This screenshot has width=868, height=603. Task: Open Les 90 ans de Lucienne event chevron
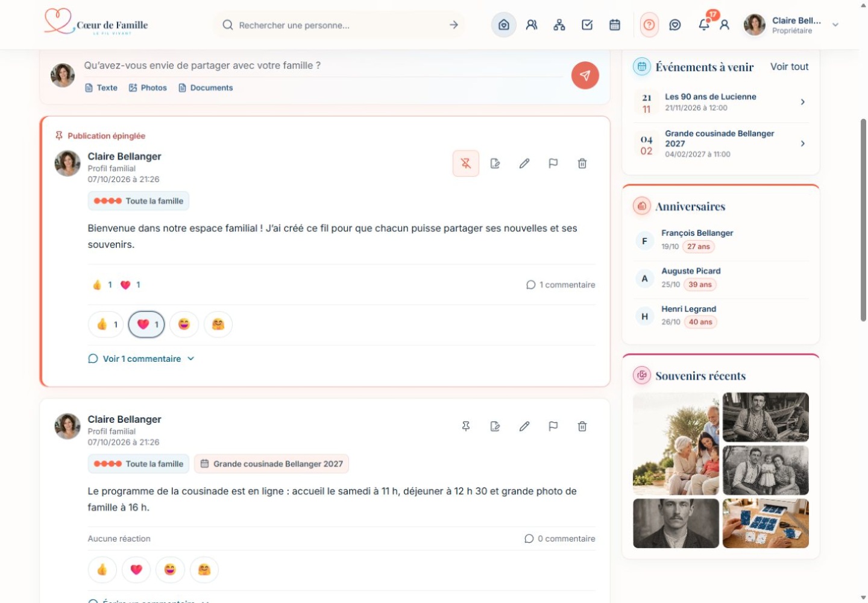tap(803, 102)
